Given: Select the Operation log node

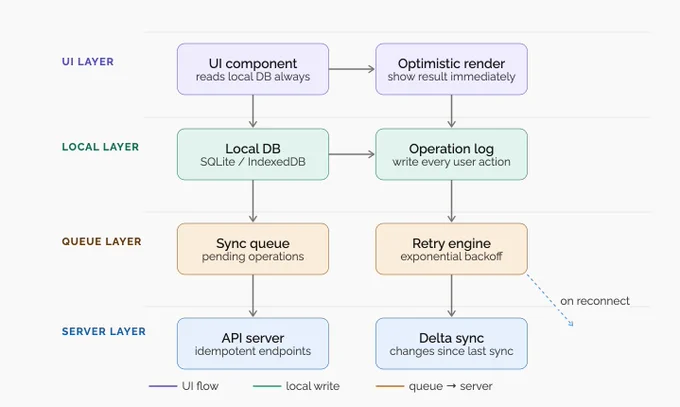Looking at the screenshot, I should [451, 154].
